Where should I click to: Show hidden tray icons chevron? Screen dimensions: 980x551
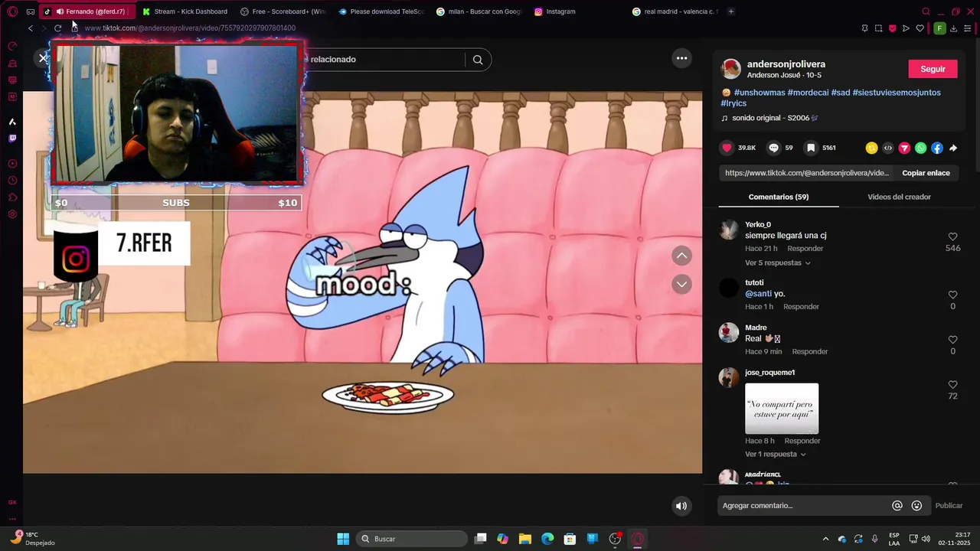coord(825,539)
